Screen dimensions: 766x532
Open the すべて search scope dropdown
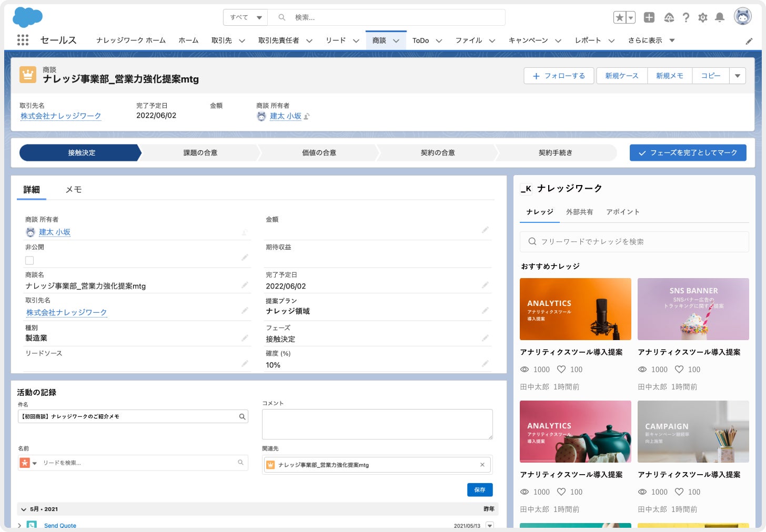click(246, 17)
